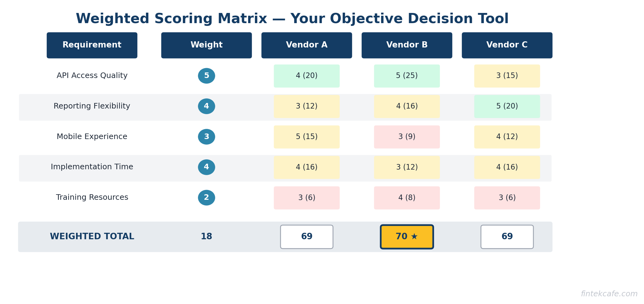Click Vendor C's green 5 (20) cell

[x=507, y=106]
